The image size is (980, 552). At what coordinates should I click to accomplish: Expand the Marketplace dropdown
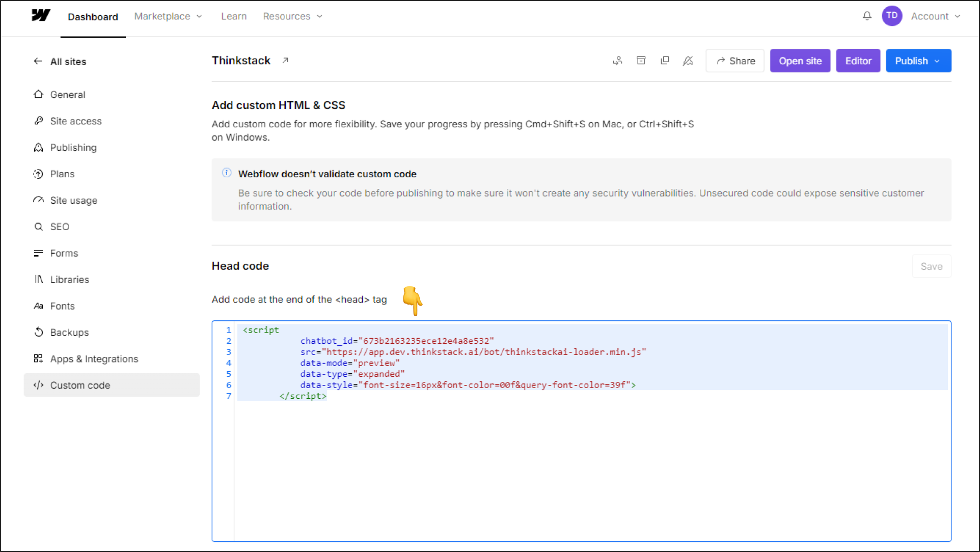click(168, 16)
